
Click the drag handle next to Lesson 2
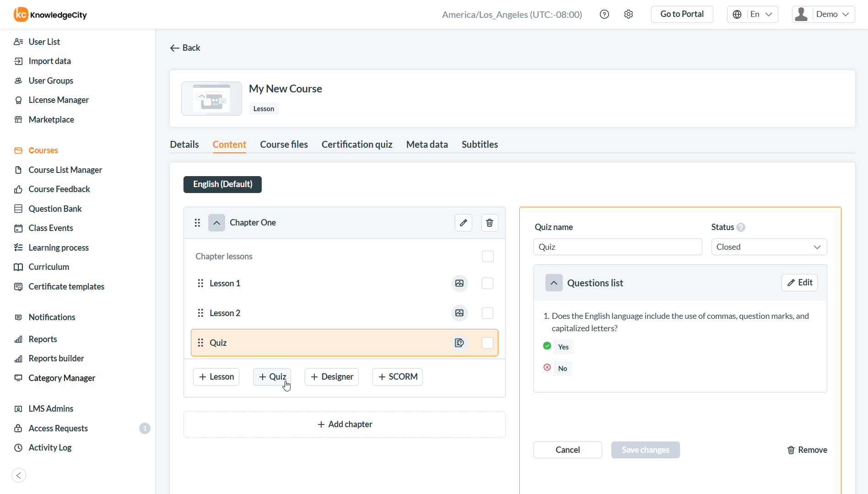(x=200, y=313)
